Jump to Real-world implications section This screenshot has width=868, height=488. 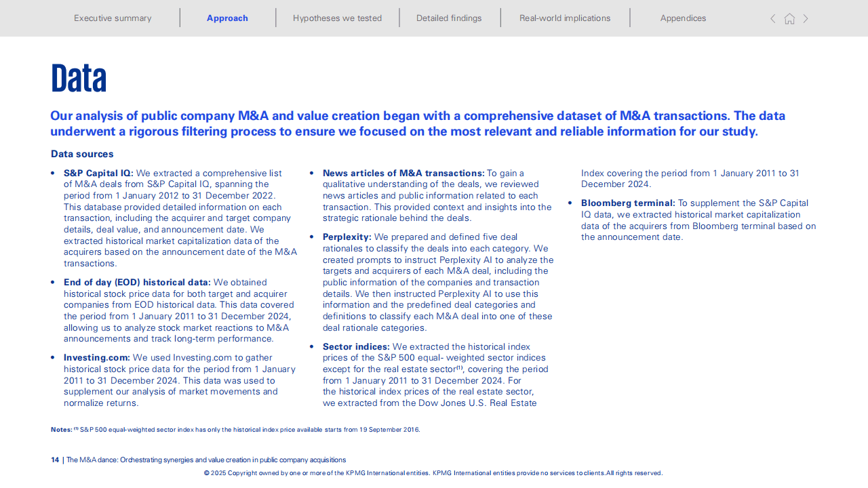[x=565, y=18]
